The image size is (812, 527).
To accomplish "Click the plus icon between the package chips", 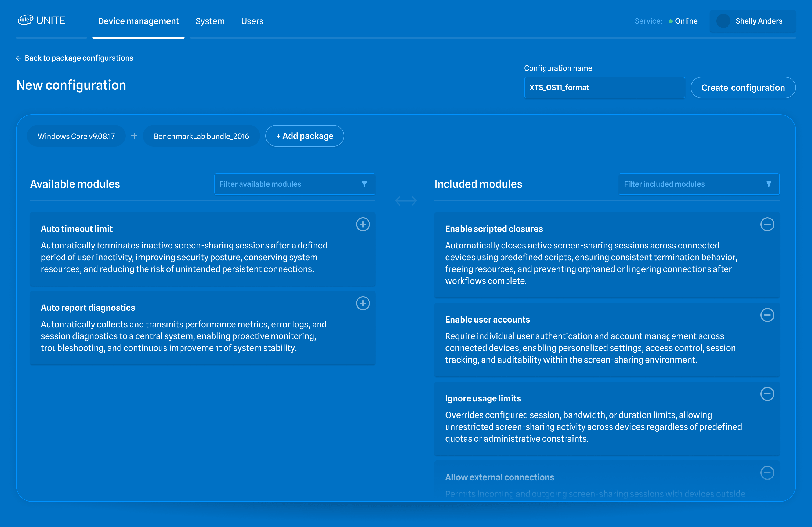I will tap(134, 135).
